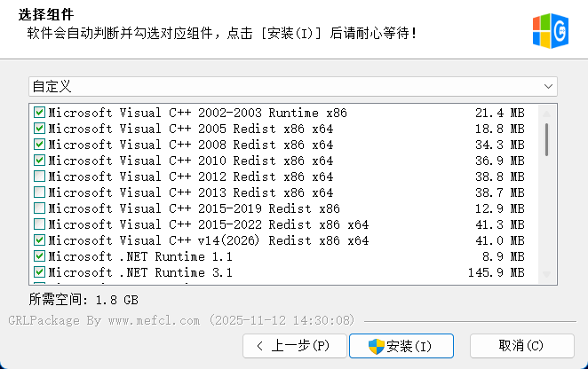
Task: Click scrollbar up arrow in component list
Action: pos(546,112)
